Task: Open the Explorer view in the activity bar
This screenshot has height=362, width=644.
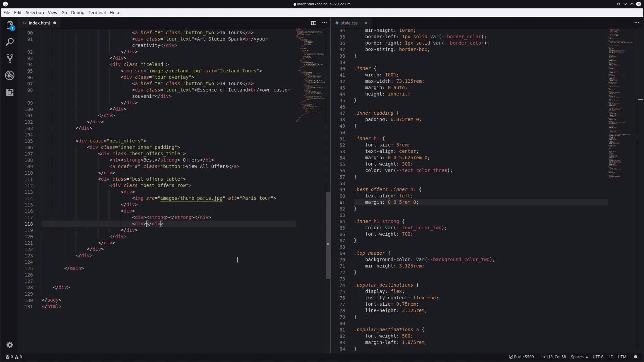Action: [x=10, y=25]
